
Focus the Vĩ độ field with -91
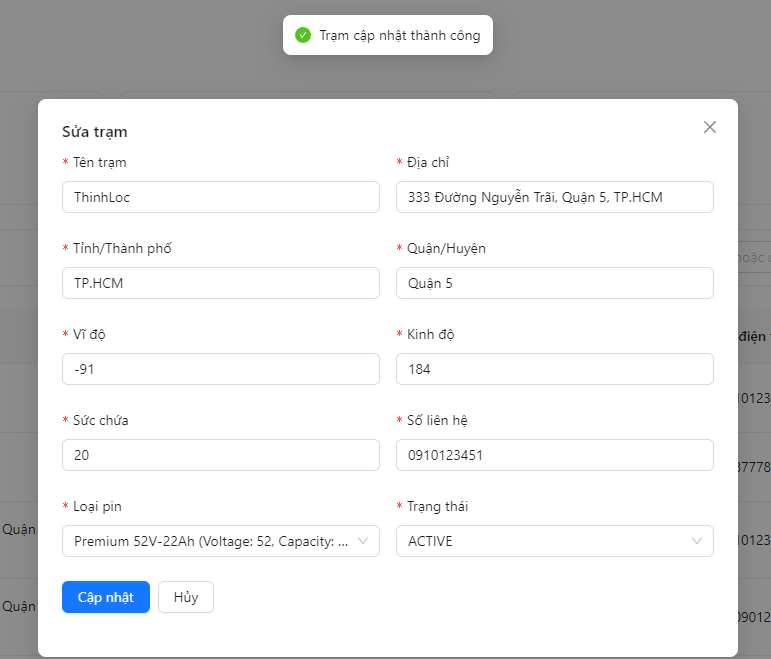point(220,369)
